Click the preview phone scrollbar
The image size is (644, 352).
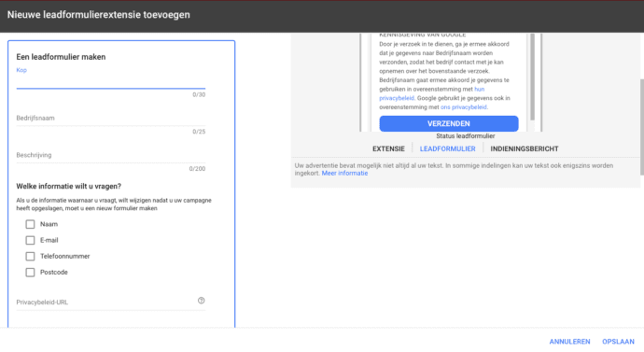pyautogui.click(x=532, y=77)
